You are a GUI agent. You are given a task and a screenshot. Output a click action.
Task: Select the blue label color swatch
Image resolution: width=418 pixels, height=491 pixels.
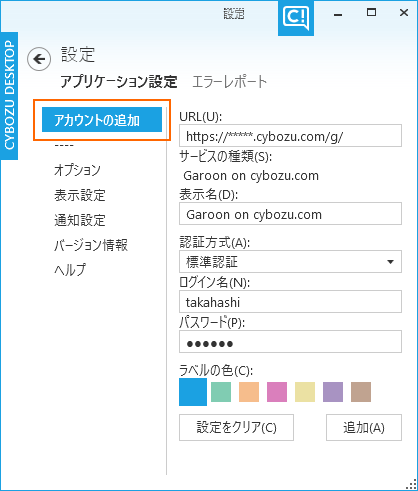click(193, 392)
